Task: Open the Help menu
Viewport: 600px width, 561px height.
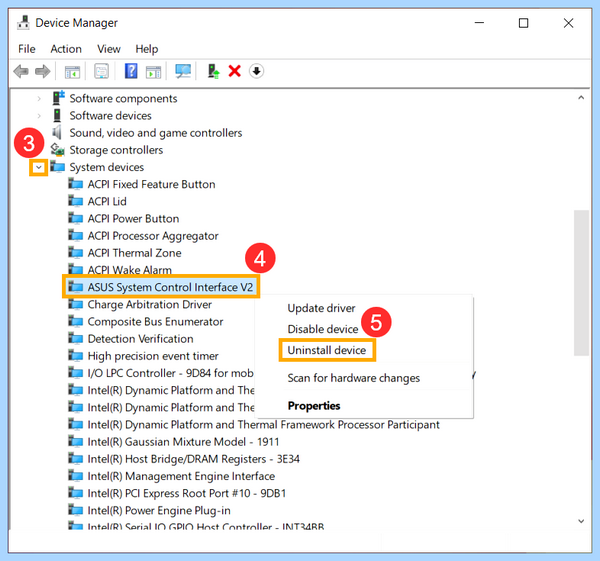Action: click(x=147, y=49)
